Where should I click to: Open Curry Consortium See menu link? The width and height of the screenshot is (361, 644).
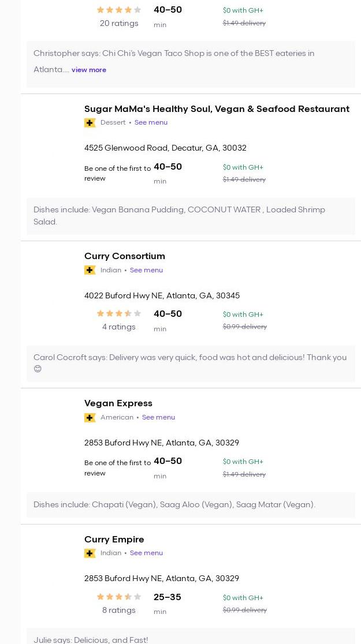click(x=146, y=270)
